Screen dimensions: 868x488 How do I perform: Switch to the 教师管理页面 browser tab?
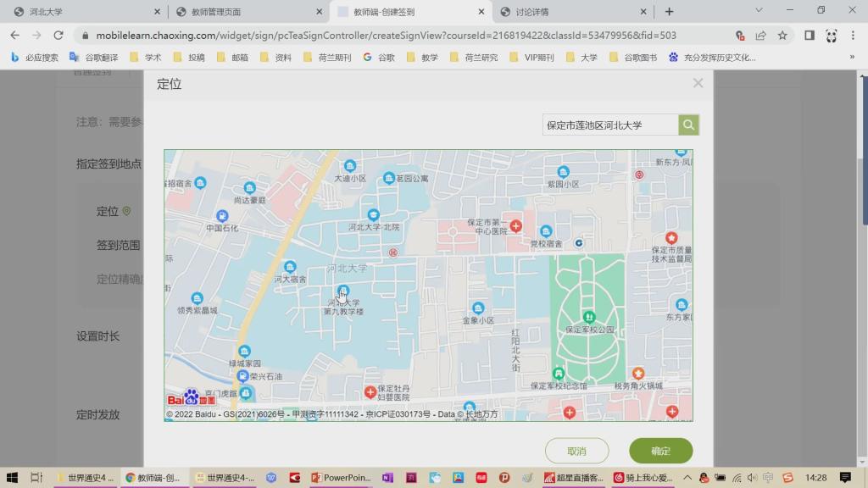(248, 12)
